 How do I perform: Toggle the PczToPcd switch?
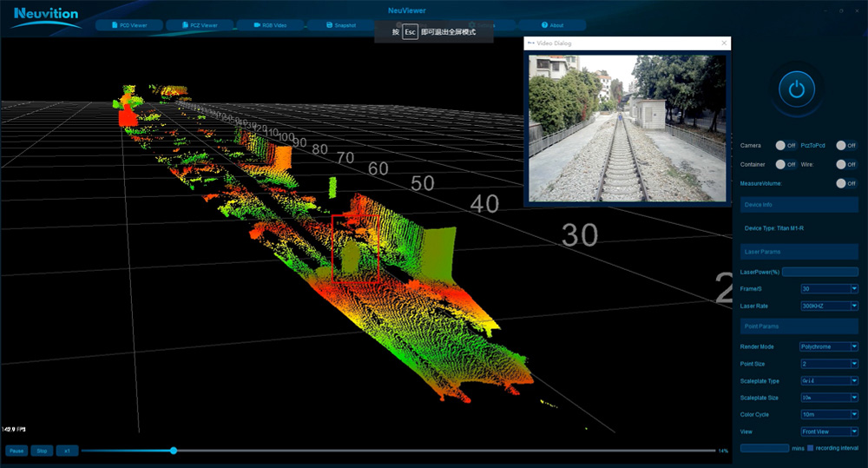click(846, 145)
